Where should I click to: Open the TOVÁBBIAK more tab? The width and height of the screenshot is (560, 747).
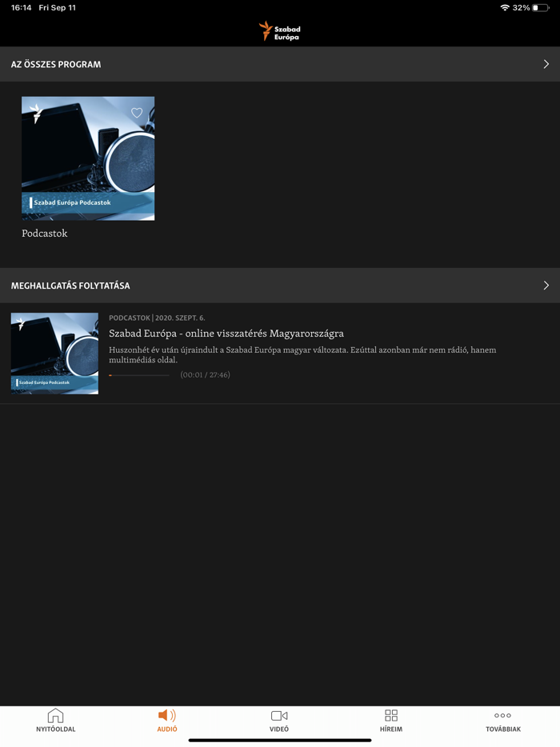(503, 721)
